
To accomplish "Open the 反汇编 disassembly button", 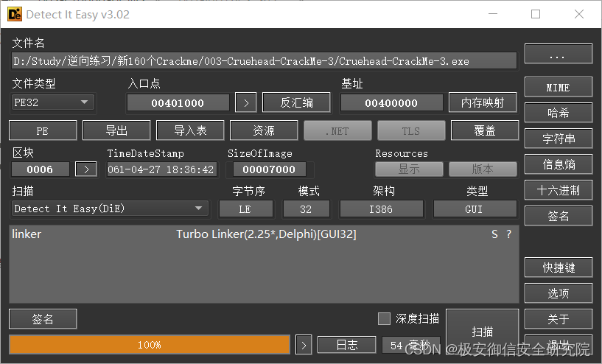I will pos(296,102).
